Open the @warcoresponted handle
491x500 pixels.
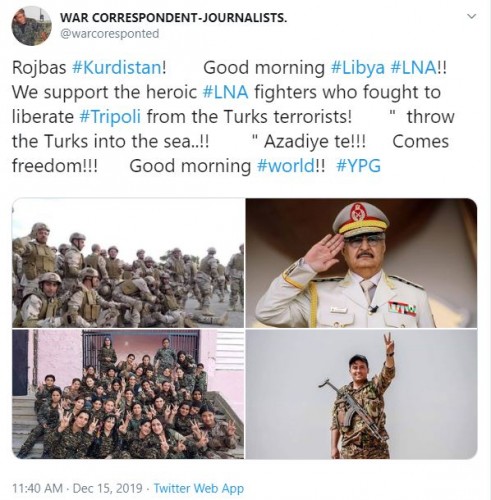coord(109,34)
